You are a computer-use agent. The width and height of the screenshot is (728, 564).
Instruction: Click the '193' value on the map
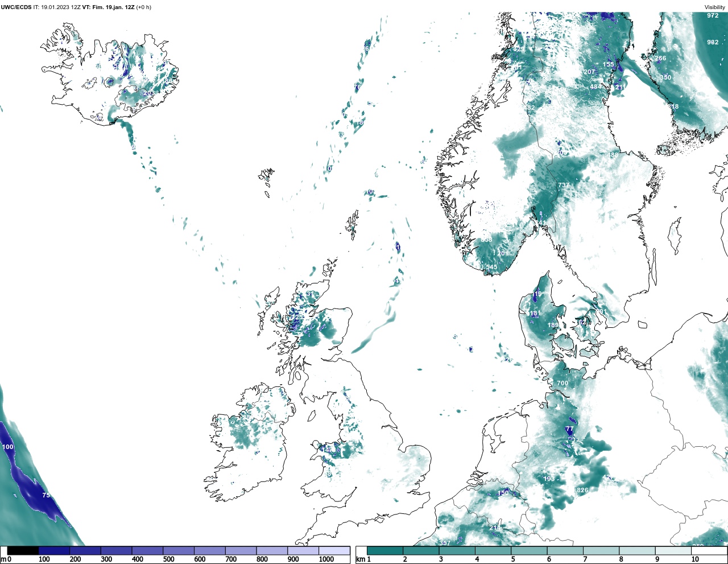[549, 479]
